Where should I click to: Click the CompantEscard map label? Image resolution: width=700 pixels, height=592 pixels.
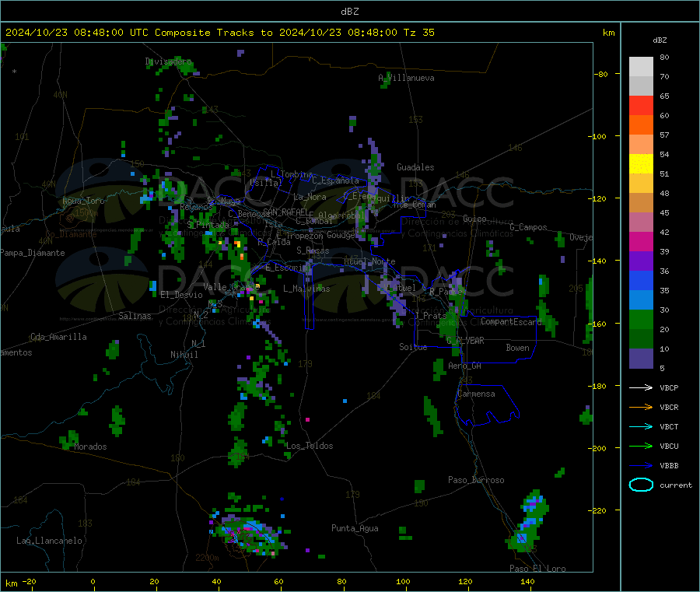pos(511,321)
